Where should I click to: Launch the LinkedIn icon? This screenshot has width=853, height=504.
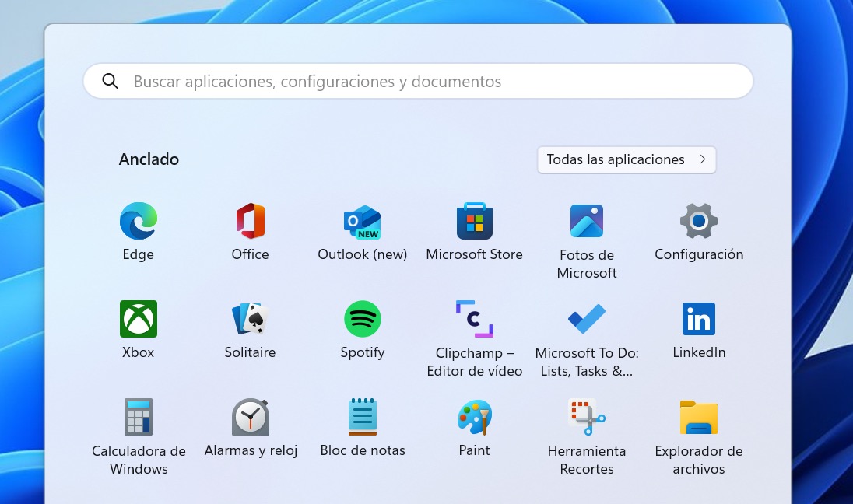[698, 319]
